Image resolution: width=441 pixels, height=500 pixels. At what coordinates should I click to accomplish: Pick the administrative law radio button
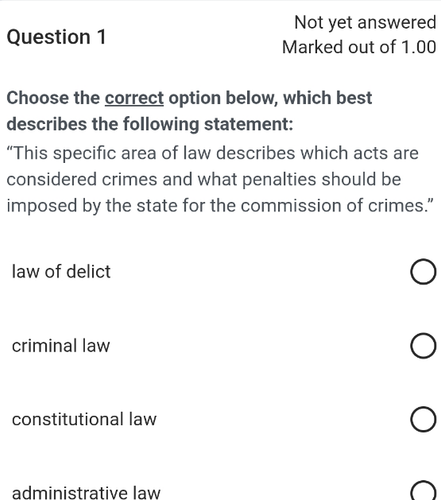(x=423, y=491)
